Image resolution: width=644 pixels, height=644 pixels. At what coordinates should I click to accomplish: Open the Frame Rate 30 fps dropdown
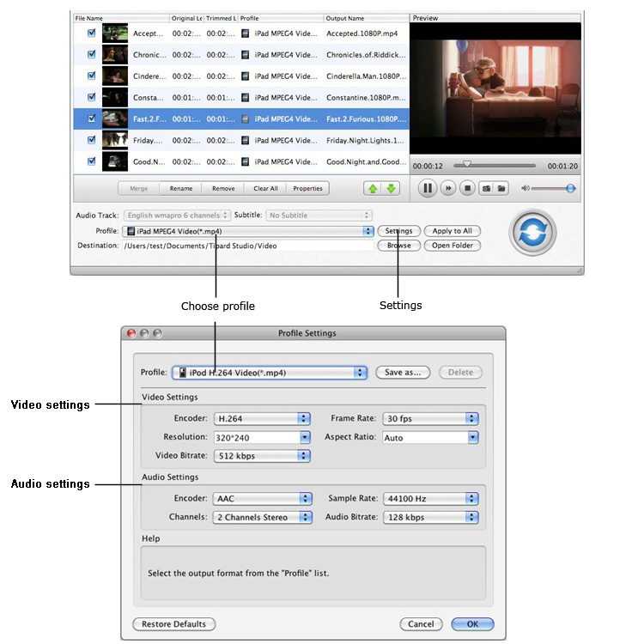point(430,418)
